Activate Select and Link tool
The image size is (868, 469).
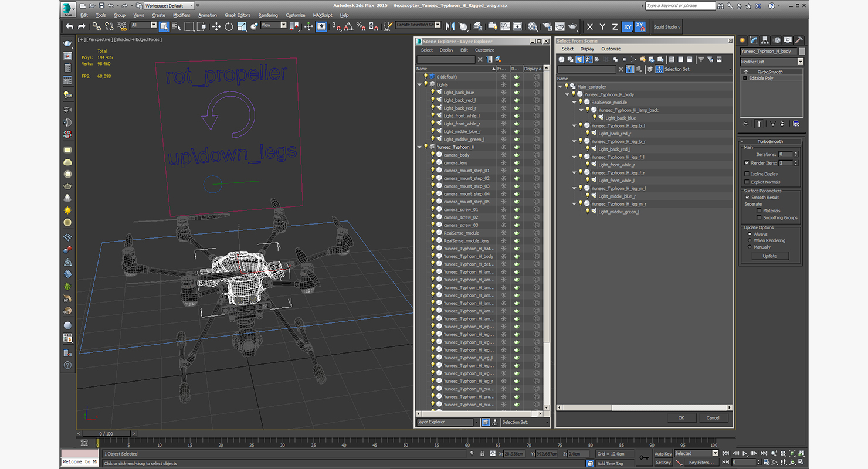click(96, 26)
